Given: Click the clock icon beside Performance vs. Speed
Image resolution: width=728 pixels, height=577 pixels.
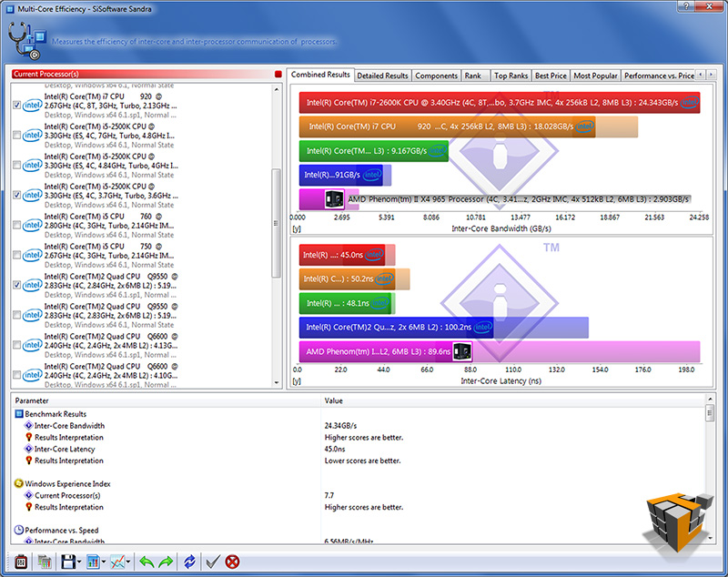Looking at the screenshot, I should point(19,530).
